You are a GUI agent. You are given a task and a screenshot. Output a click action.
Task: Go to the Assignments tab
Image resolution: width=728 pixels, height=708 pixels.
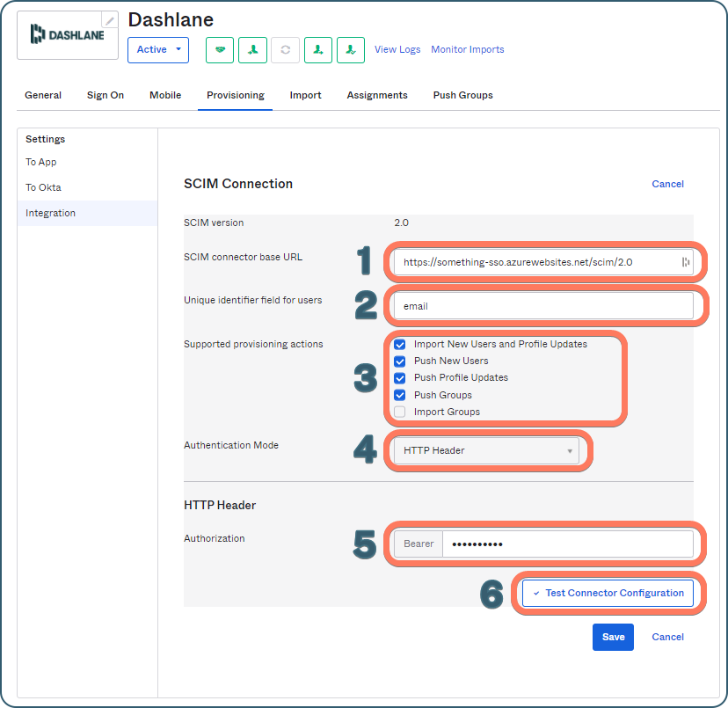[x=377, y=95]
